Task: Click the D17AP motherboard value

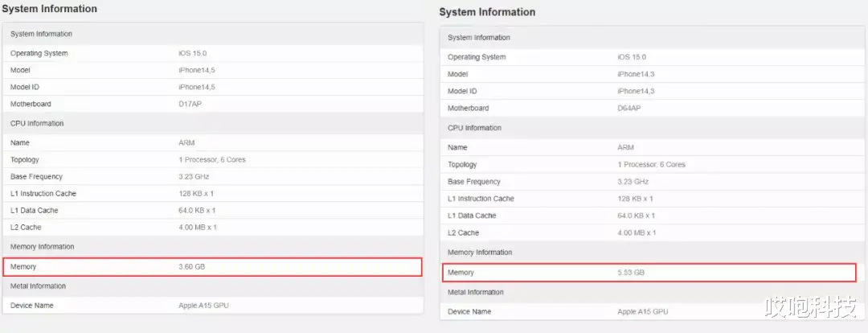Action: point(189,104)
